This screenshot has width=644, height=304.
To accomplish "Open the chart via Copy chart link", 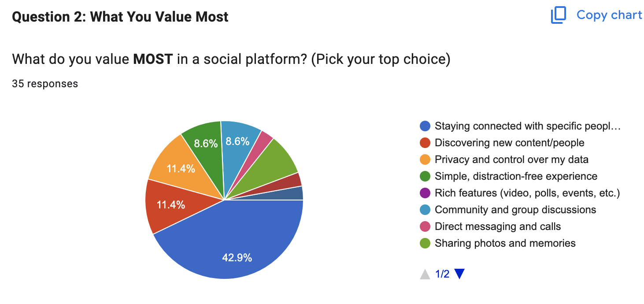I will pyautogui.click(x=609, y=15).
